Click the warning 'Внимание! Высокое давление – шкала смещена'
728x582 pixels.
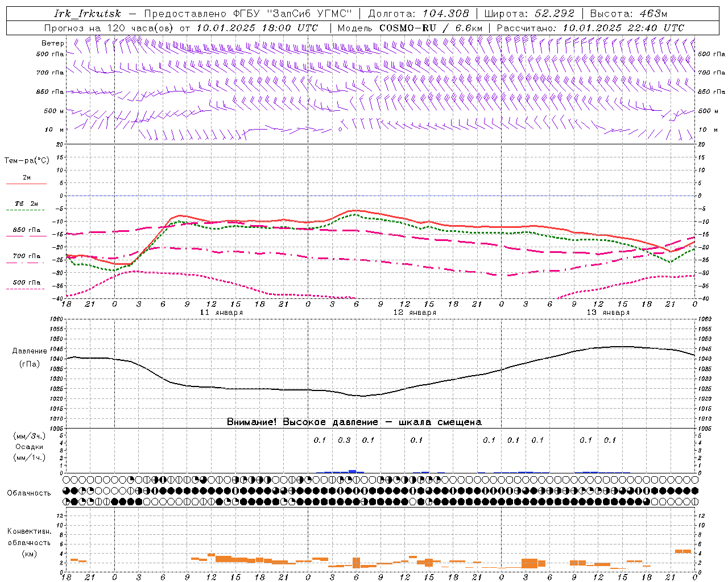[x=354, y=422]
